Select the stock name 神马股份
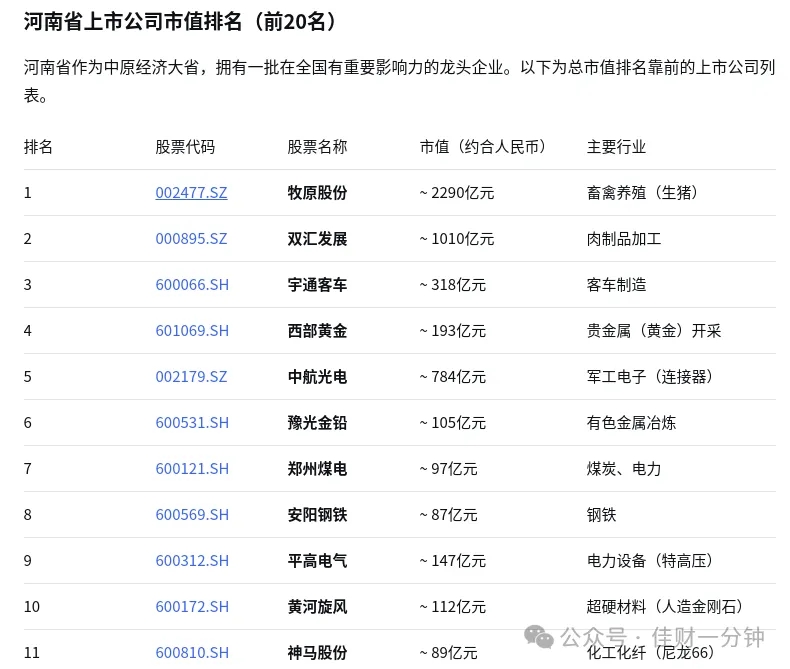The width and height of the screenshot is (790, 669). point(317,652)
